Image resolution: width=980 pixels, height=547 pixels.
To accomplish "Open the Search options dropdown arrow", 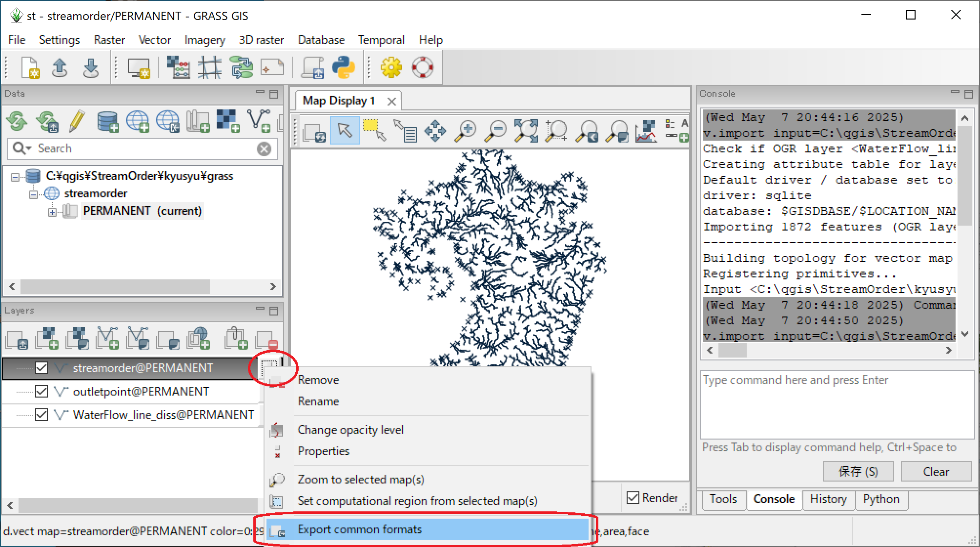I will click(29, 148).
